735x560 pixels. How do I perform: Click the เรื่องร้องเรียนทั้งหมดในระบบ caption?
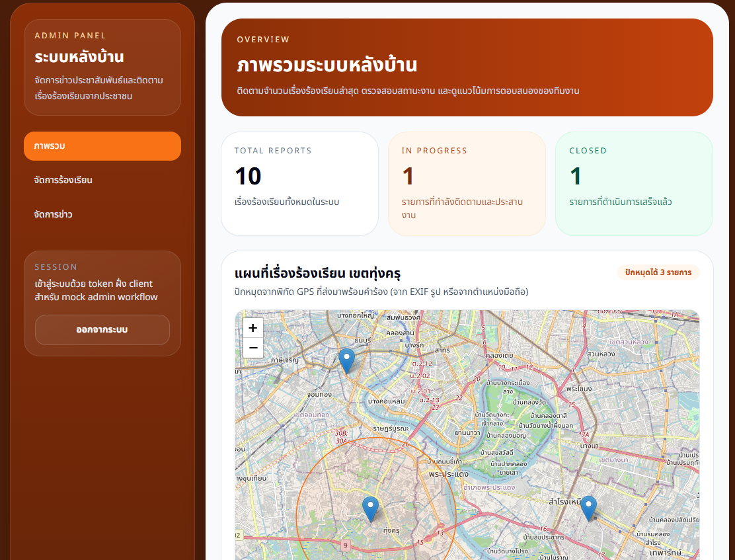click(287, 202)
